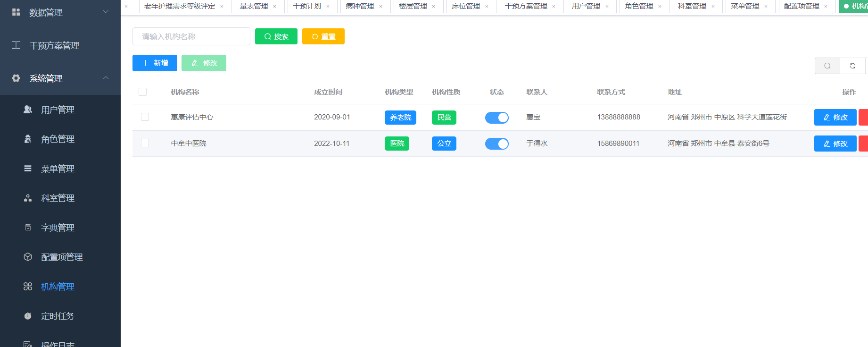This screenshot has height=347, width=868.
Task: Open 科室管理 in the sidebar
Action: click(x=58, y=198)
